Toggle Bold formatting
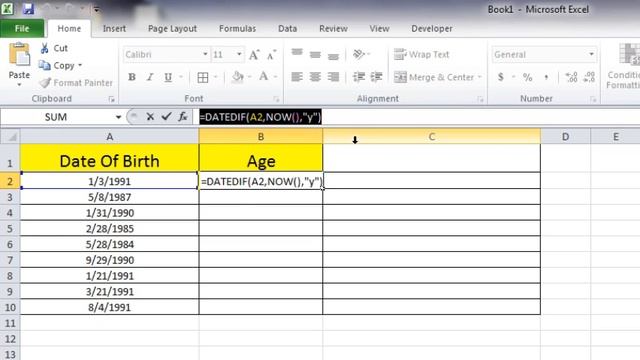The height and width of the screenshot is (360, 640). click(132, 77)
